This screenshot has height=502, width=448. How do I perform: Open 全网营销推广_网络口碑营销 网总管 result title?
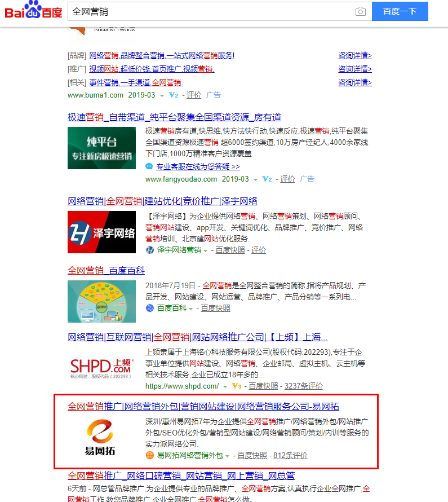(x=181, y=475)
